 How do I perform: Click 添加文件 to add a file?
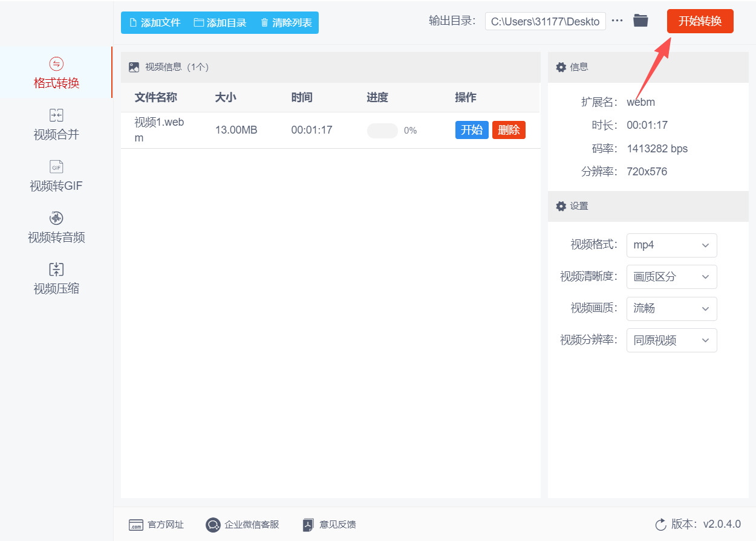coord(155,23)
